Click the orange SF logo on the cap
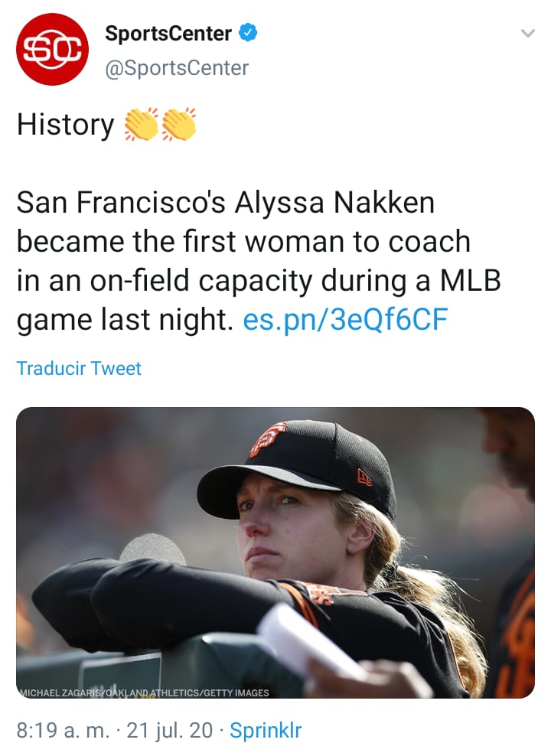The height and width of the screenshot is (756, 551). click(x=267, y=438)
